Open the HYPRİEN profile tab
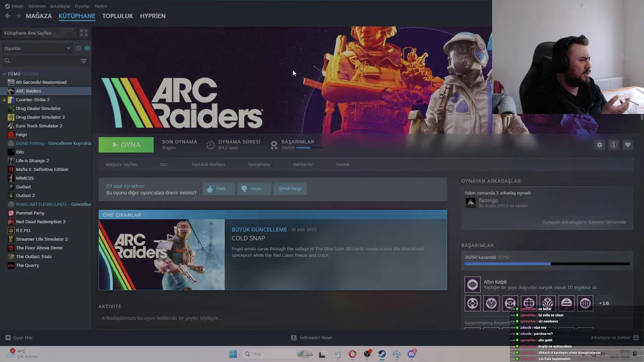Image resolution: width=644 pixels, height=362 pixels. (152, 16)
